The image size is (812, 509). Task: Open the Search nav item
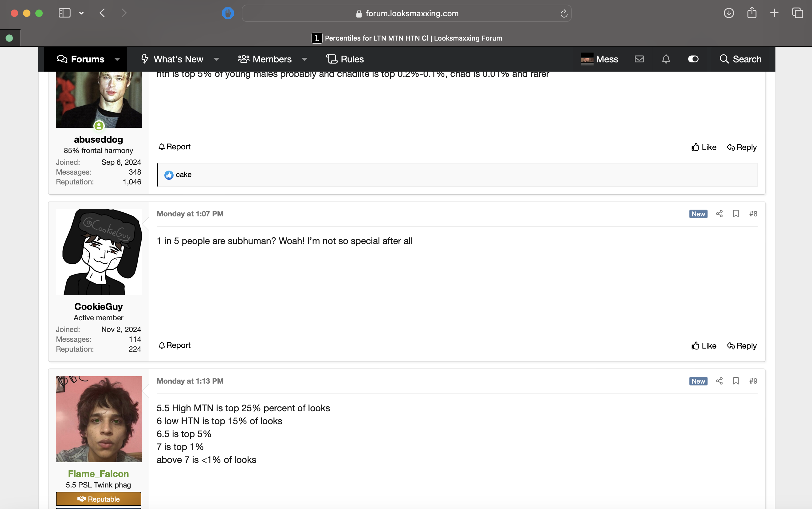740,59
